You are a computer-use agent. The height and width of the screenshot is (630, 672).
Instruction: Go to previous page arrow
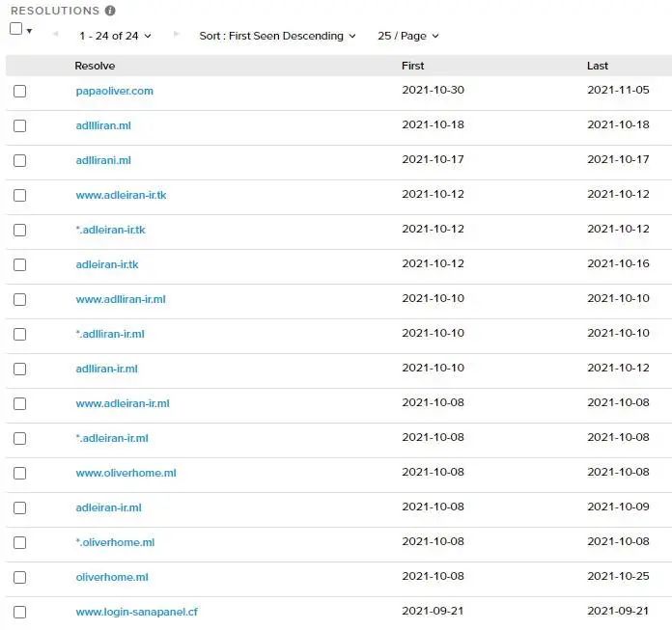coord(55,34)
